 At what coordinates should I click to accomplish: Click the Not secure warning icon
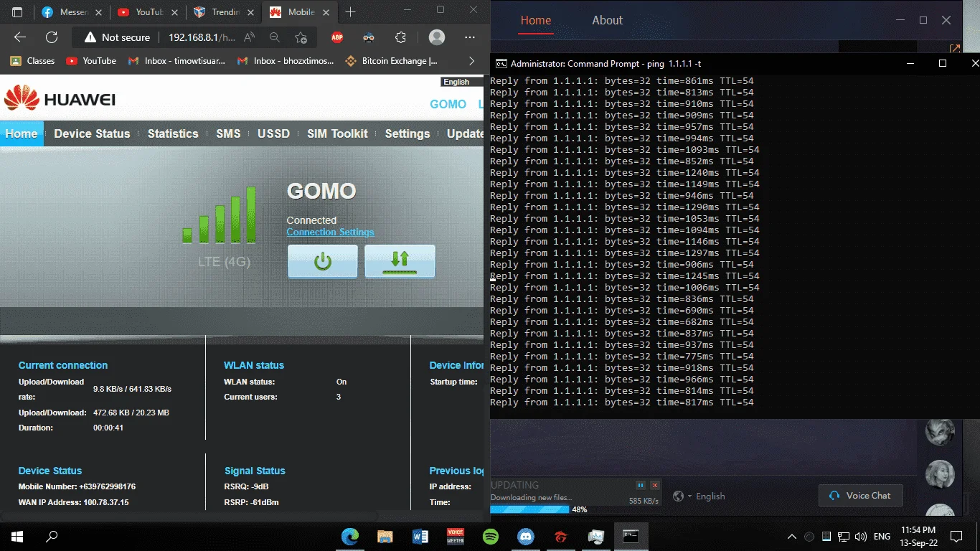click(90, 37)
